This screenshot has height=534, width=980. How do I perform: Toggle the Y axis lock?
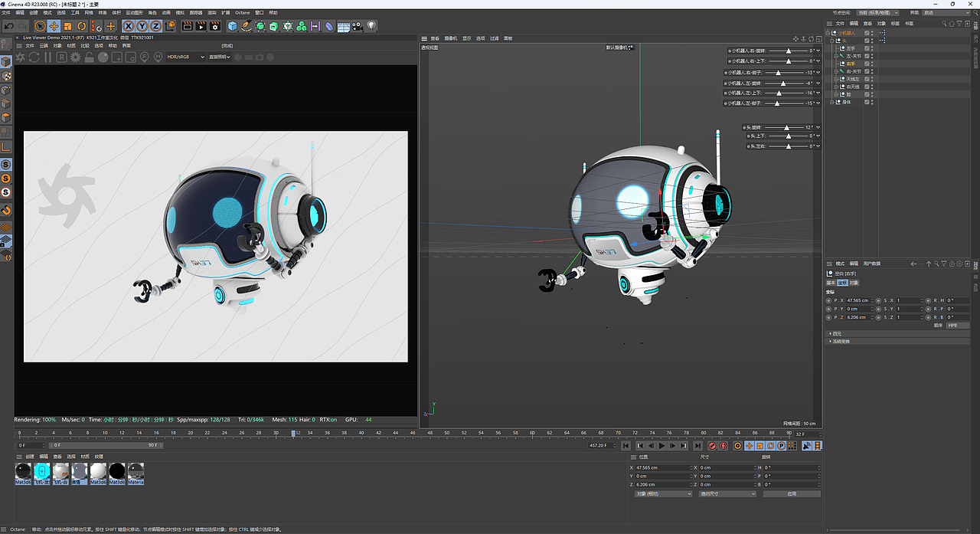click(x=142, y=26)
